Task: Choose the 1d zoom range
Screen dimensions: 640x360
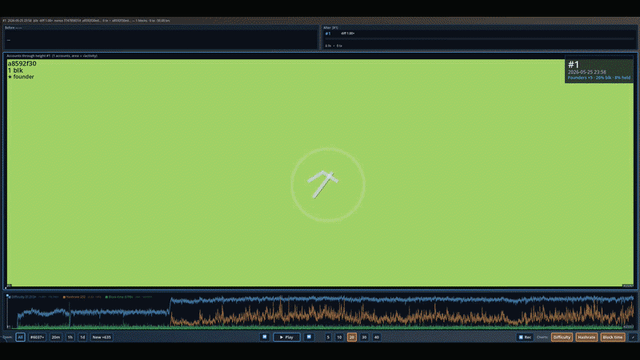Action: 82,337
